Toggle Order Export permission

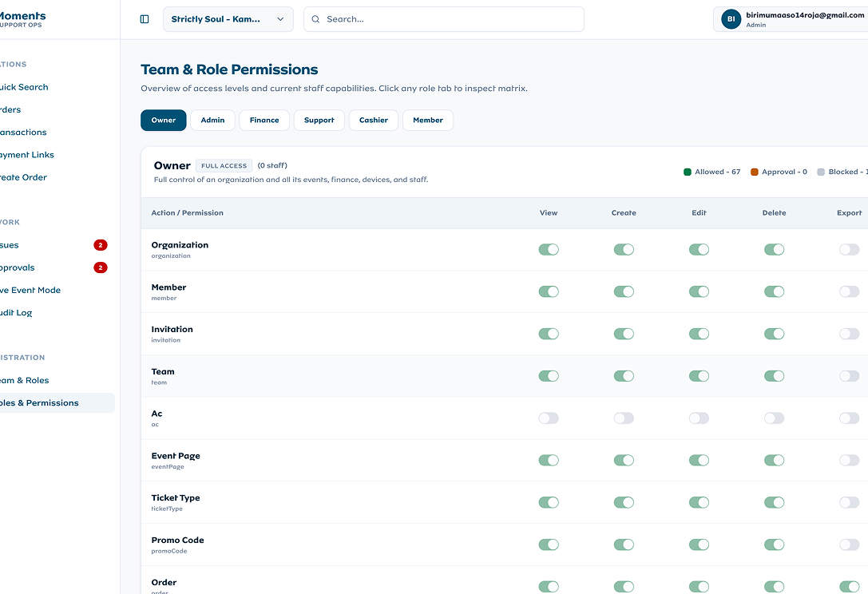[849, 587]
